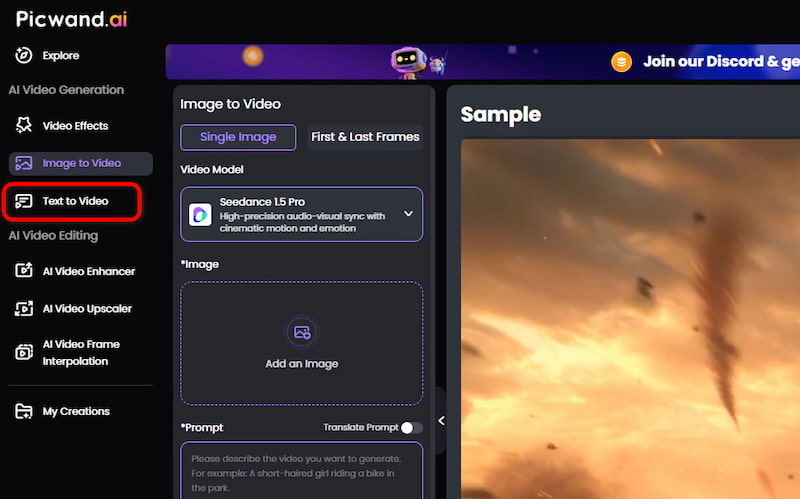Toggle the Translate Prompt switch
Screen dimensions: 800x499
click(411, 428)
